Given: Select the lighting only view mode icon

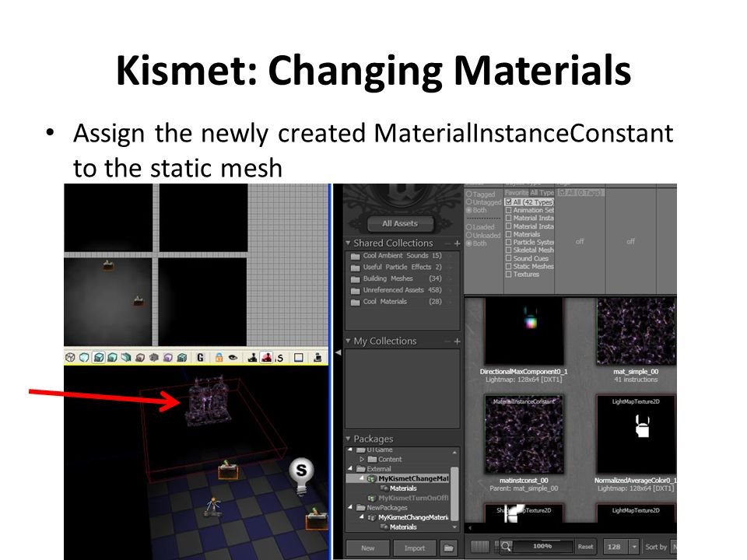Looking at the screenshot, I should point(126,357).
